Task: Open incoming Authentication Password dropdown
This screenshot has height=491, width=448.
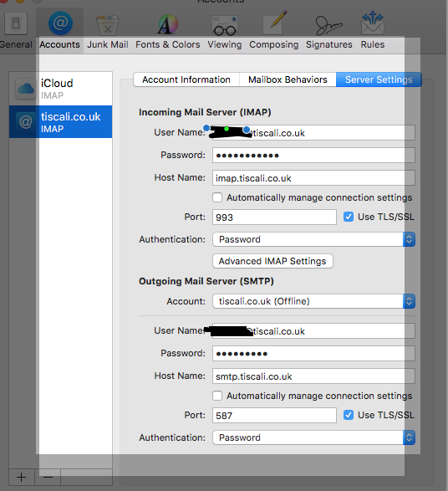Action: [x=313, y=239]
